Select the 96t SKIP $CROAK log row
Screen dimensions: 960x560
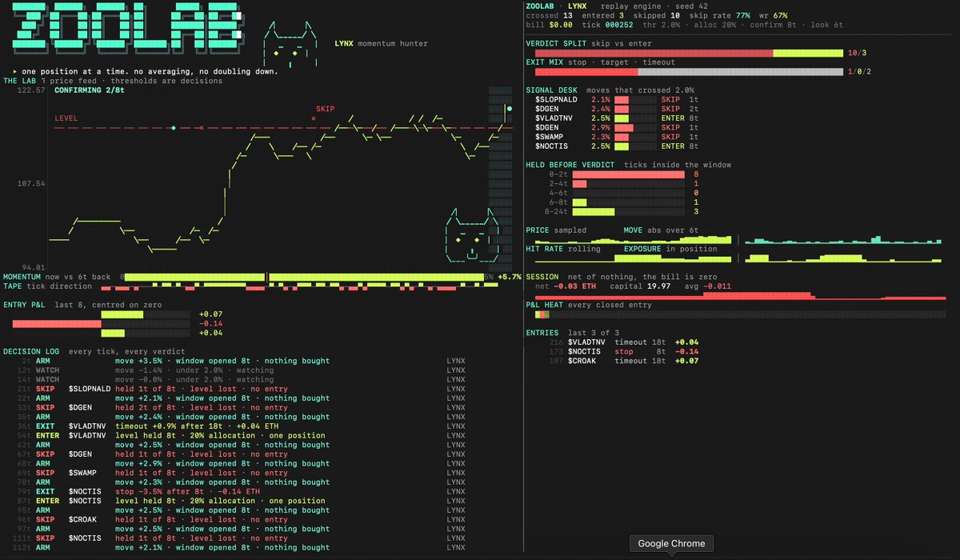(x=244, y=519)
